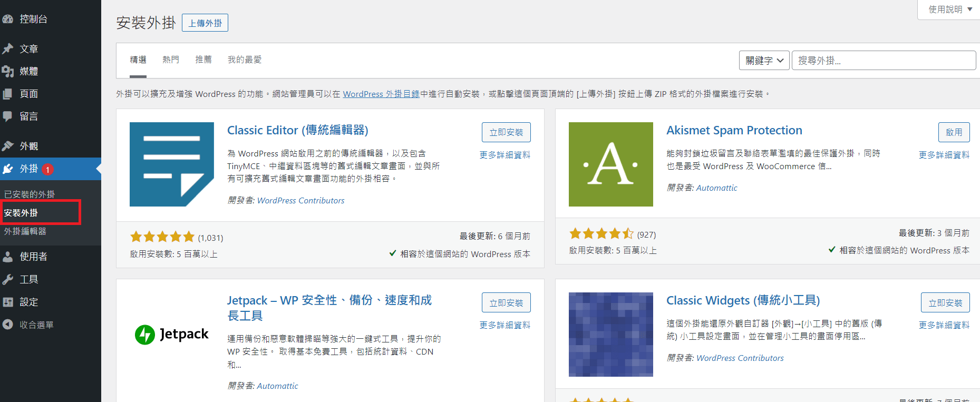980x402 pixels.
Task: Click the (927) rating count
Action: click(x=646, y=234)
